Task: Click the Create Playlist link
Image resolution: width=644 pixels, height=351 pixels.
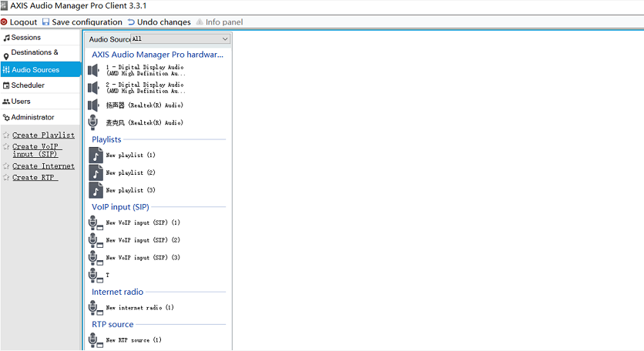Action: pyautogui.click(x=43, y=135)
